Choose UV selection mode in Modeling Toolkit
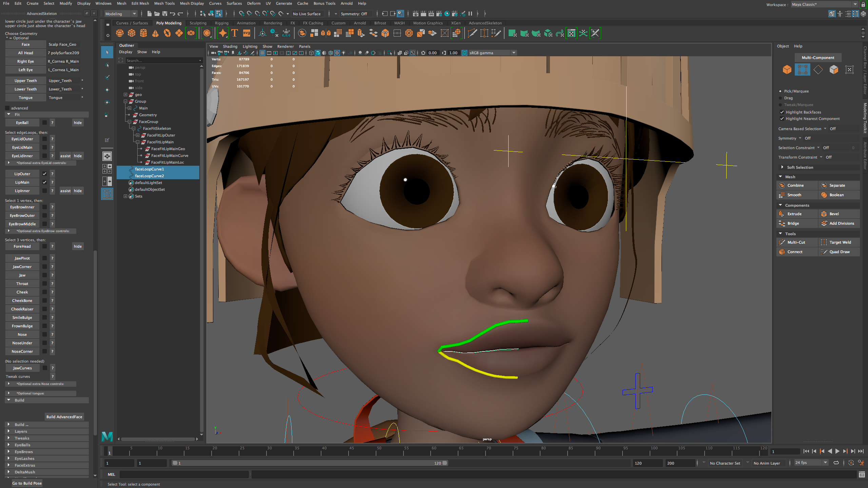This screenshot has height=488, width=868. tap(849, 70)
